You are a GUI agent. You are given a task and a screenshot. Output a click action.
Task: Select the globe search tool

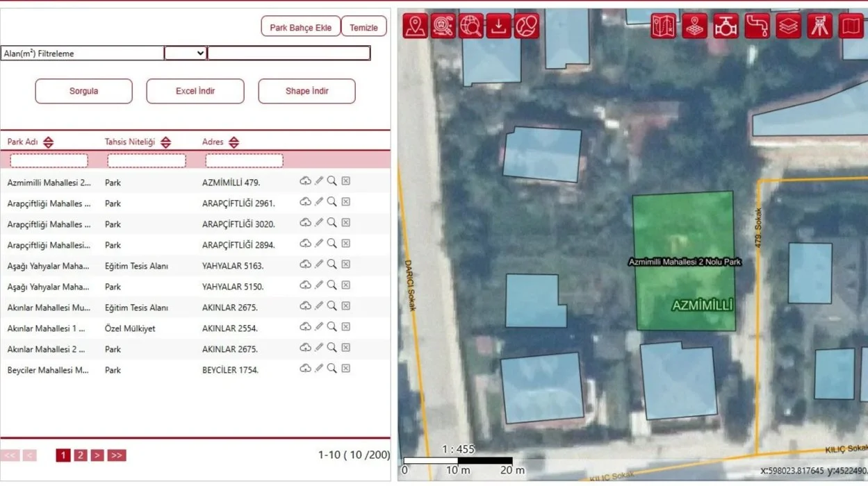[471, 26]
